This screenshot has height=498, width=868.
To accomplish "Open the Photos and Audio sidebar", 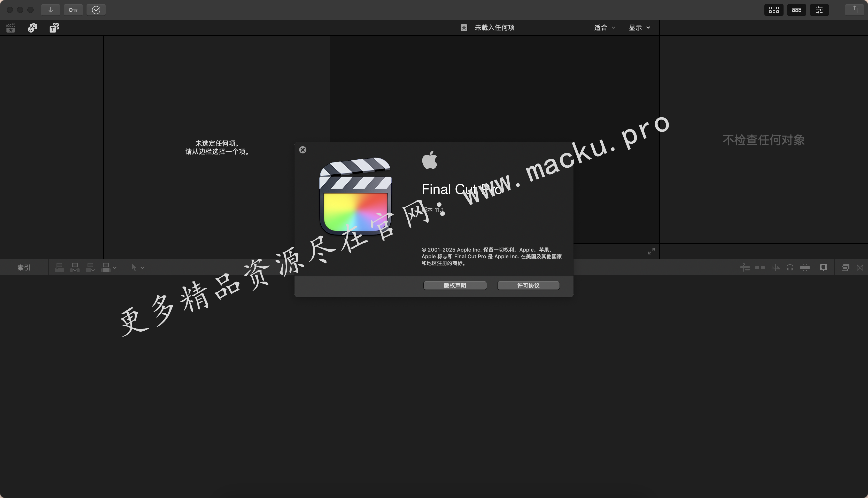I will pyautogui.click(x=33, y=28).
